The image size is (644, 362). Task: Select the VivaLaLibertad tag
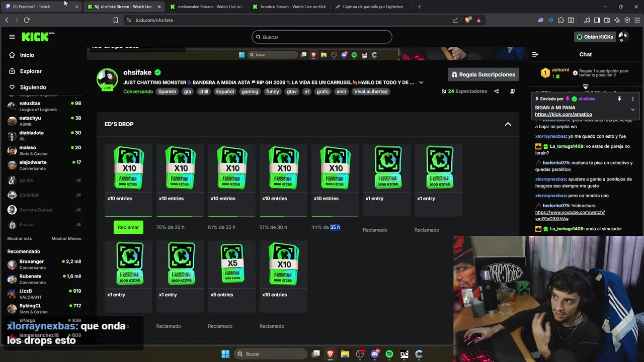tap(371, 92)
